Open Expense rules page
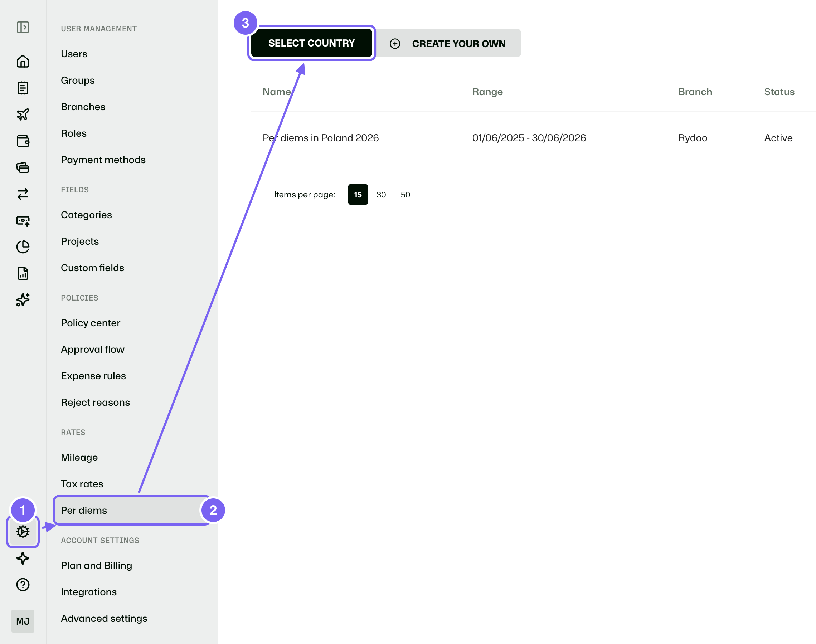The width and height of the screenshot is (816, 644). [93, 376]
